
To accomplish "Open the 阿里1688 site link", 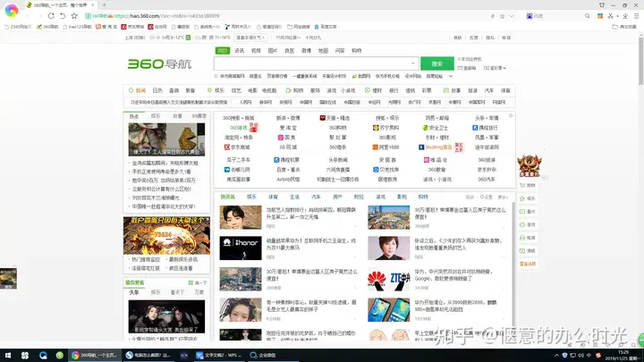I will point(386,147).
